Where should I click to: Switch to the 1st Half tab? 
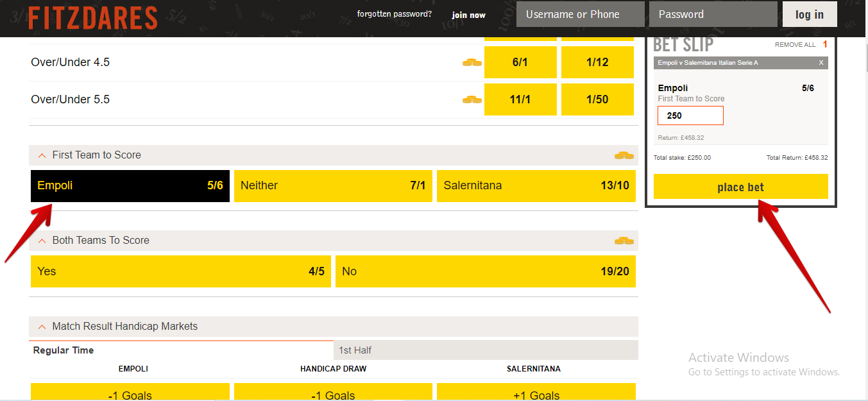486,350
